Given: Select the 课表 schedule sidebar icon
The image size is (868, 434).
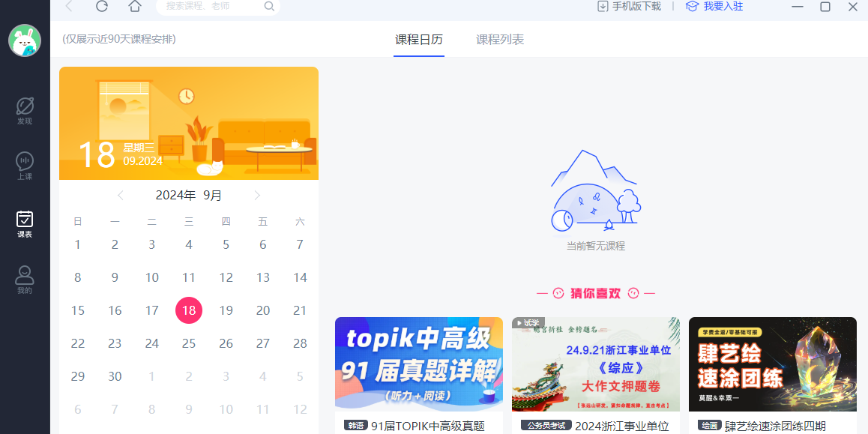Looking at the screenshot, I should click(x=25, y=223).
